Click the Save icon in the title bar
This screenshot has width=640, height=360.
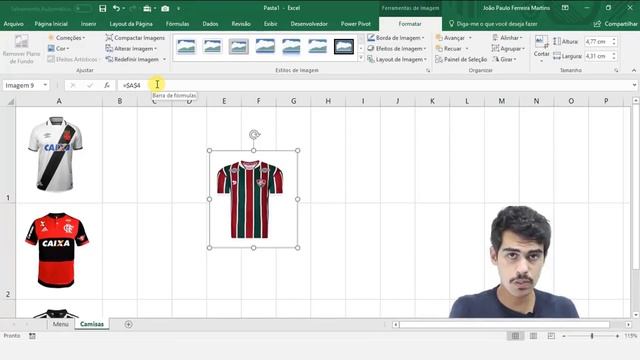coord(102,8)
